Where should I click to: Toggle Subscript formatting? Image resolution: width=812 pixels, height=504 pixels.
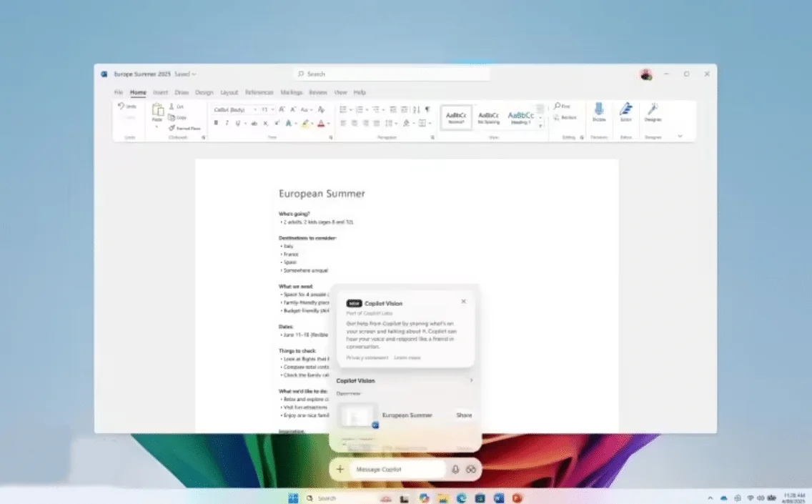coord(265,123)
